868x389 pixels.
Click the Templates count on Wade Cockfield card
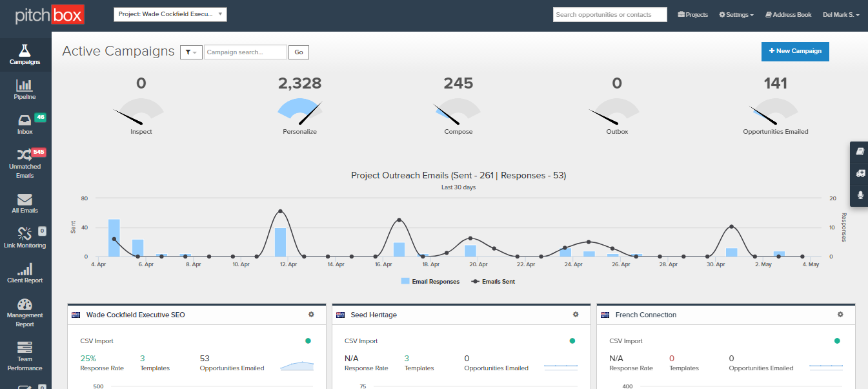click(x=143, y=359)
